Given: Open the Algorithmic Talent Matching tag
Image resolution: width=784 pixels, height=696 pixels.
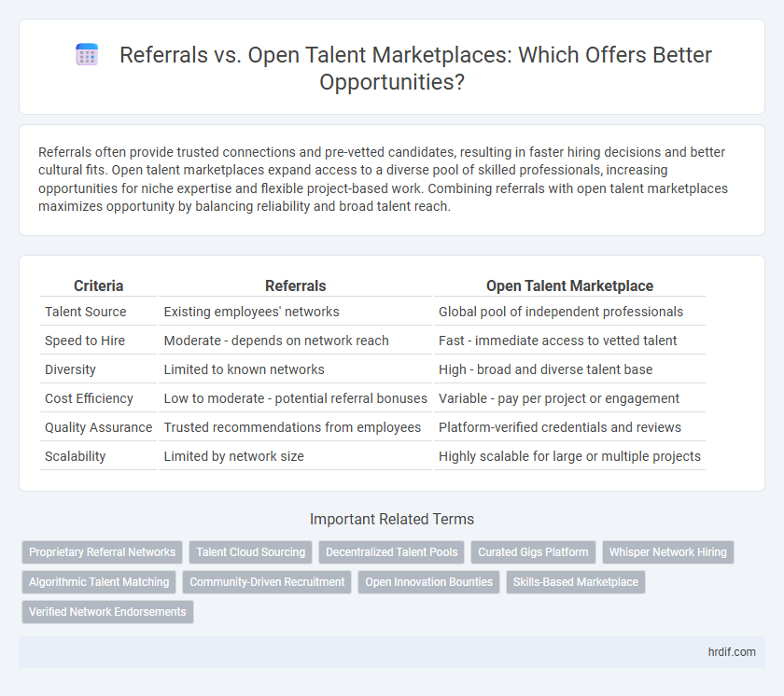Looking at the screenshot, I should (x=99, y=582).
